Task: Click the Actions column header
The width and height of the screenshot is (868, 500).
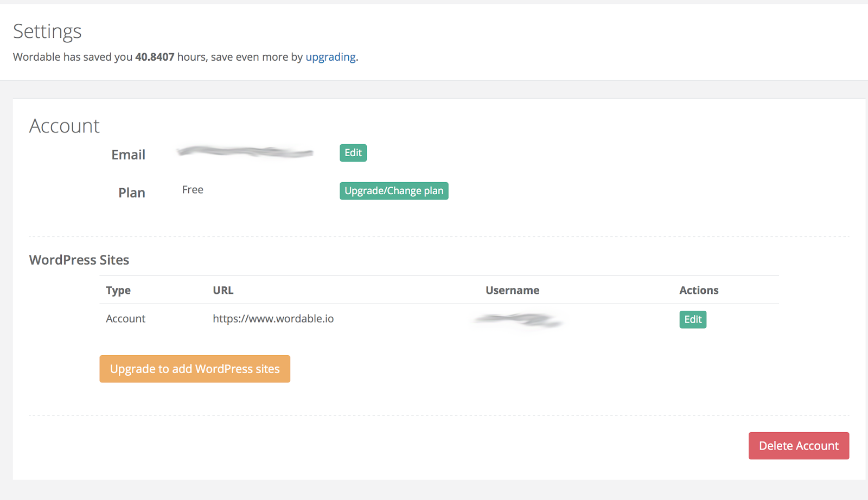Action: (699, 291)
